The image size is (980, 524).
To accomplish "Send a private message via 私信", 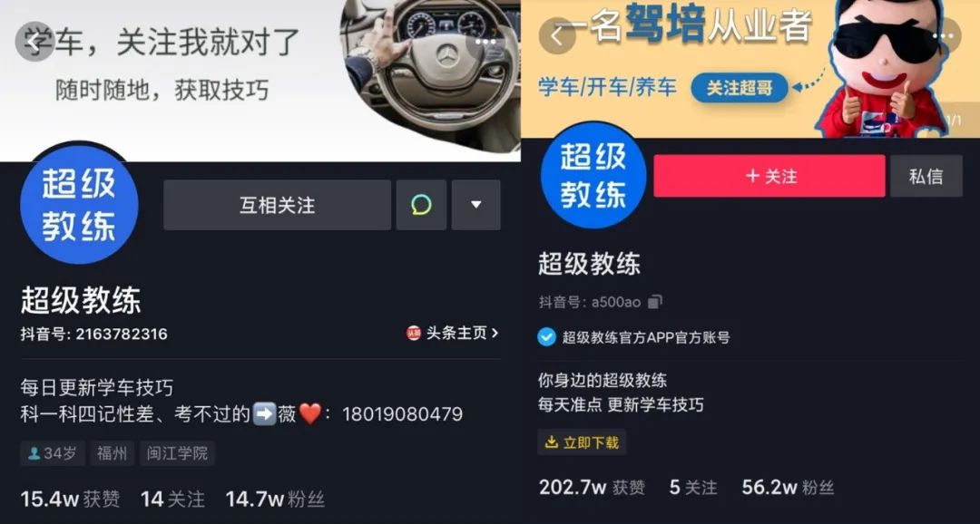I will [926, 176].
